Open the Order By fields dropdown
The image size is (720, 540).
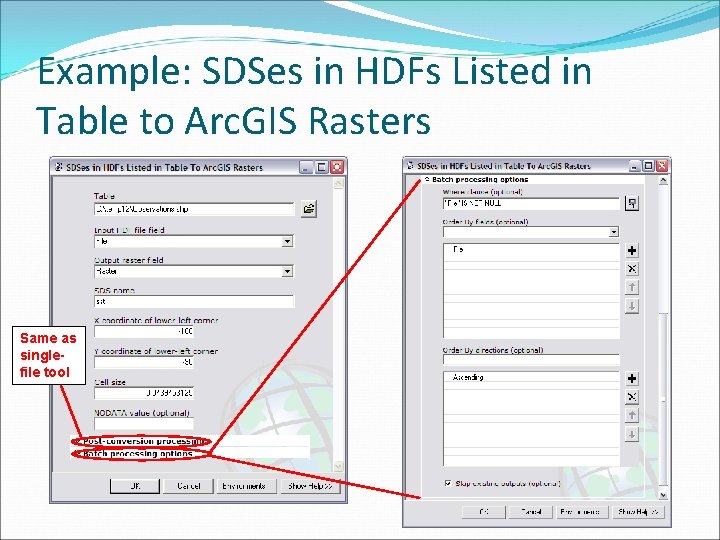click(x=614, y=232)
